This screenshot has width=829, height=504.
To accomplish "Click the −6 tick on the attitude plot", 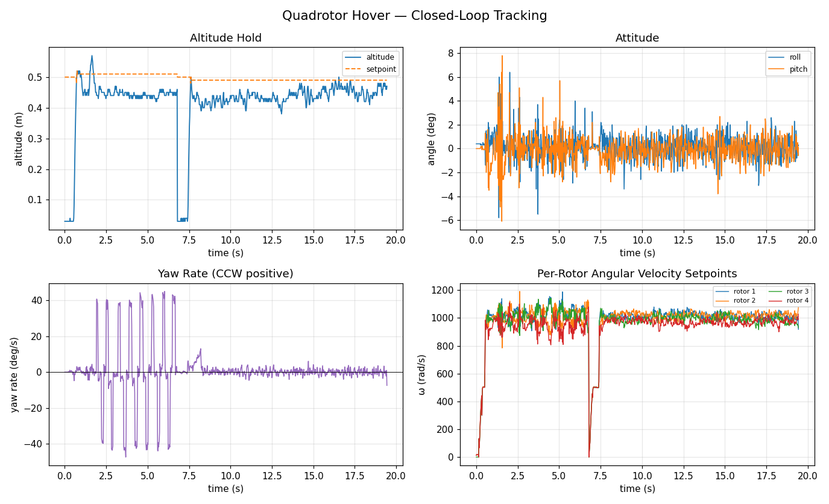I will (x=448, y=221).
